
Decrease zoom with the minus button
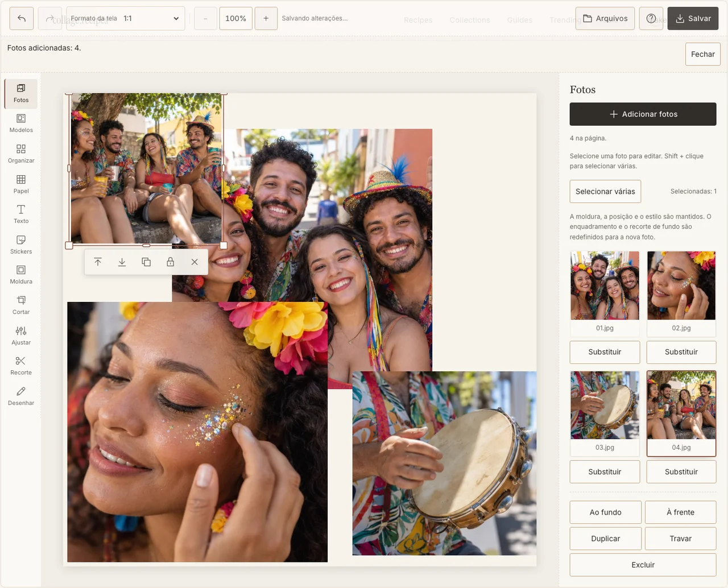coord(205,18)
